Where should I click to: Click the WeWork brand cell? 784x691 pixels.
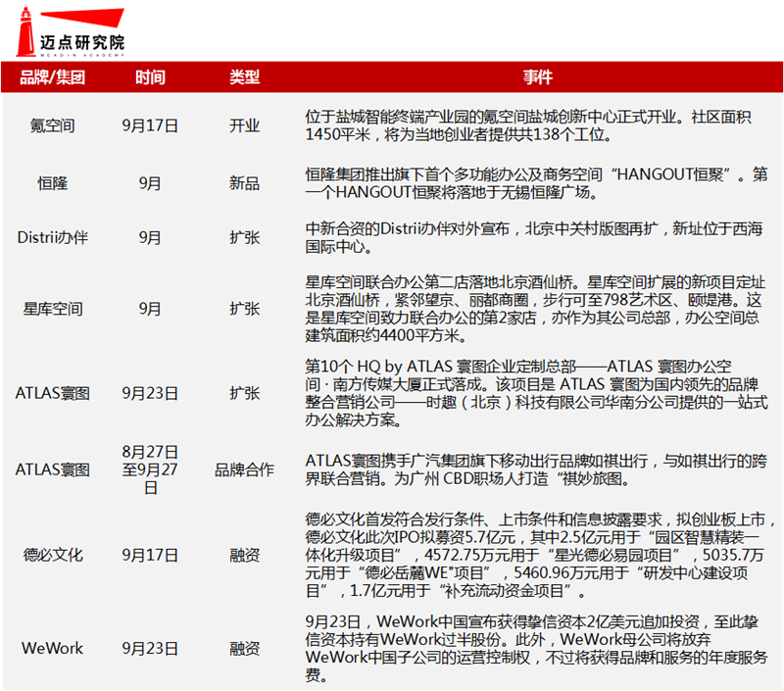pos(53,648)
